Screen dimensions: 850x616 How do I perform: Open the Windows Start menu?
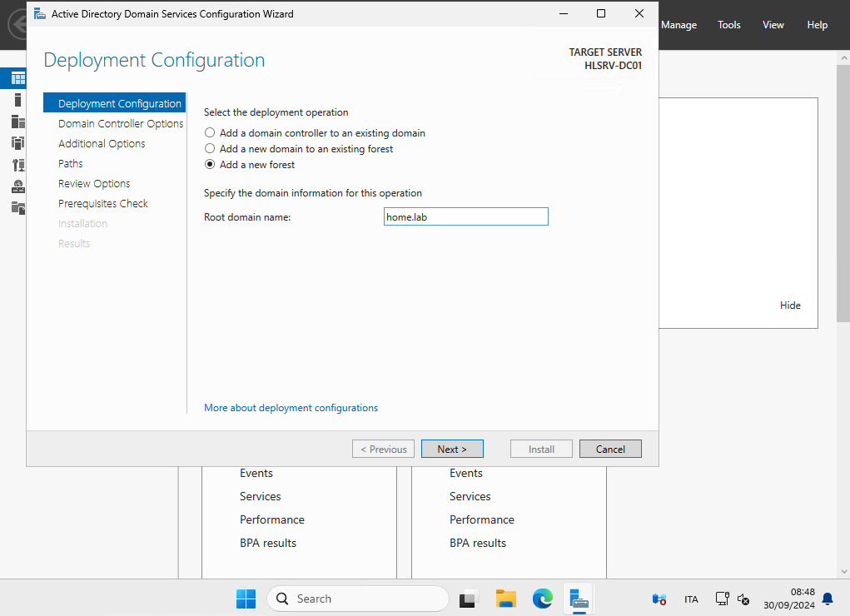click(246, 599)
